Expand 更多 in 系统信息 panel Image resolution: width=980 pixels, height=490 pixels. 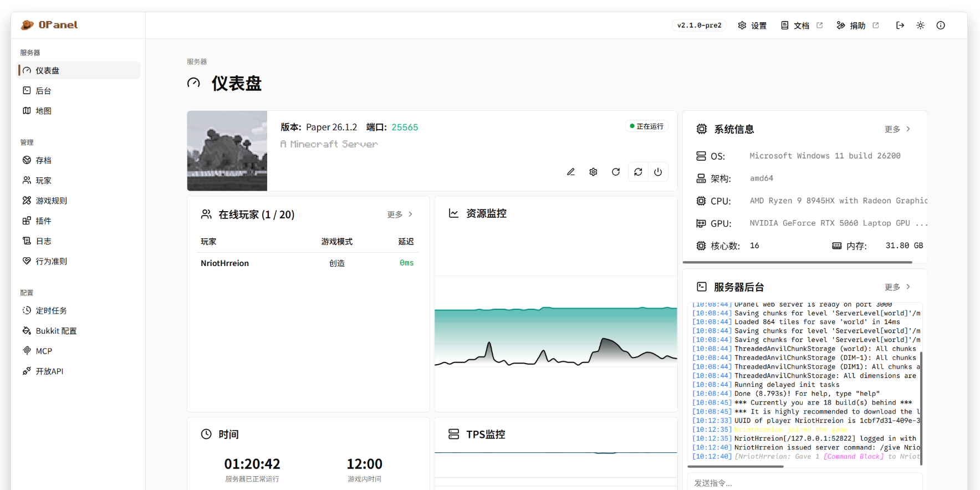point(897,129)
